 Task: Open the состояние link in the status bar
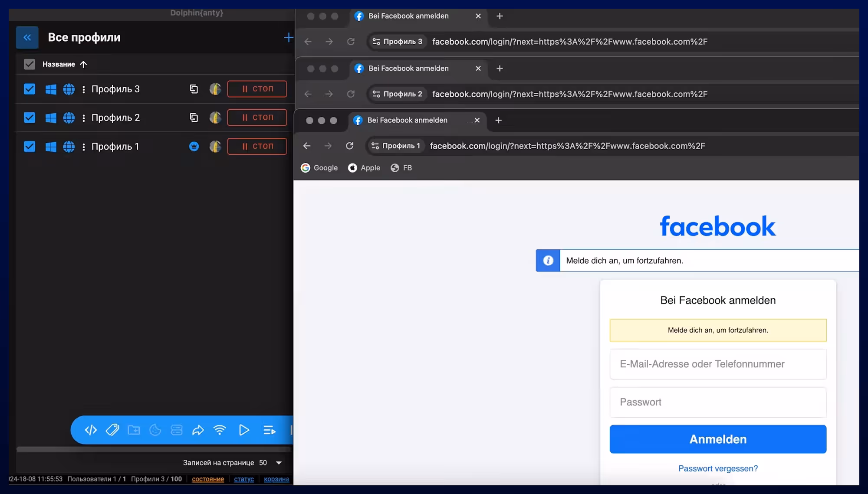coord(208,479)
